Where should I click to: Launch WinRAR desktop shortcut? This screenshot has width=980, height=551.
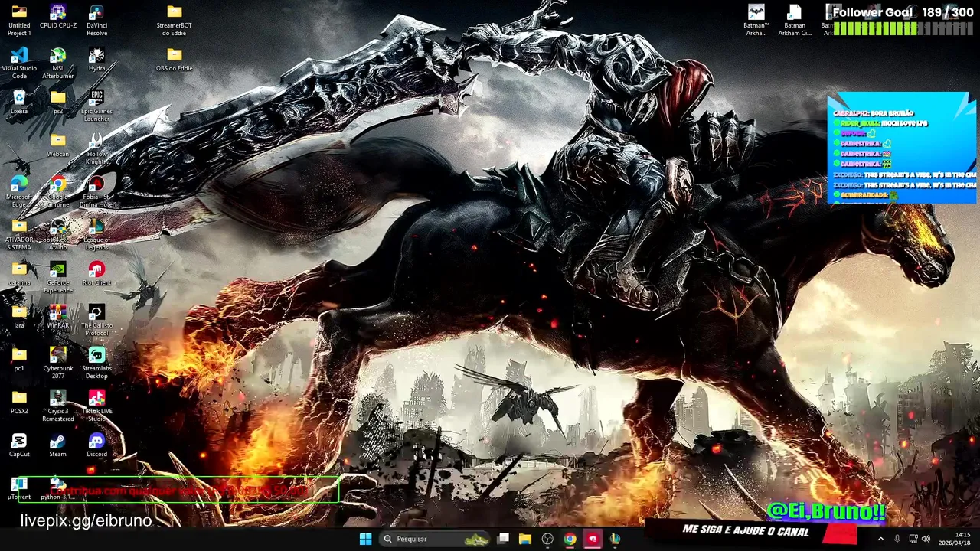[58, 317]
